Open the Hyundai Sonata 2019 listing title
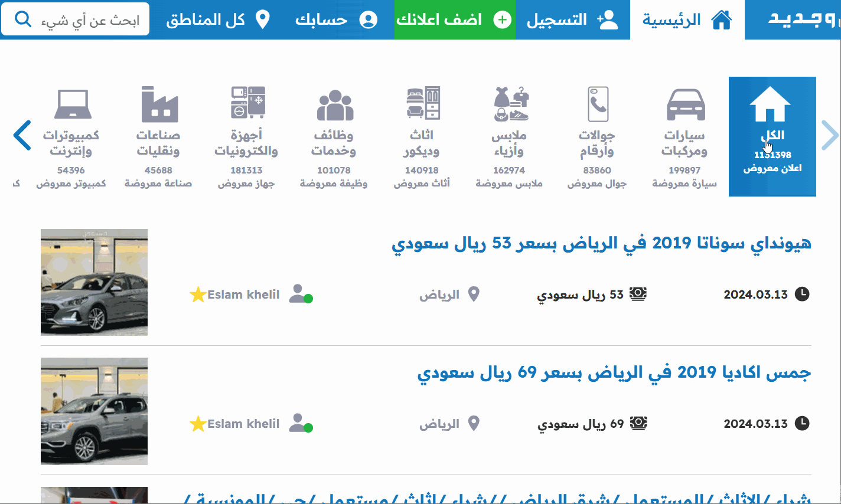Screen dimensions: 841x504 pyautogui.click(x=601, y=243)
